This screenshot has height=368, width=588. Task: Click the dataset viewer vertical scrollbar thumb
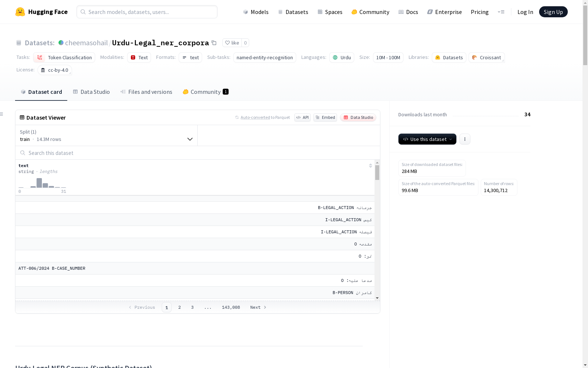pyautogui.click(x=377, y=173)
